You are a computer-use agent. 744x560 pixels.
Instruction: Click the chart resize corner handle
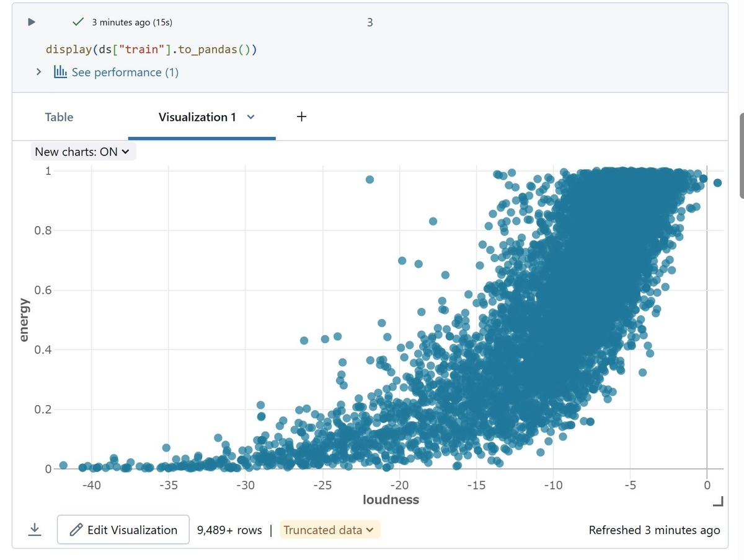click(x=718, y=501)
